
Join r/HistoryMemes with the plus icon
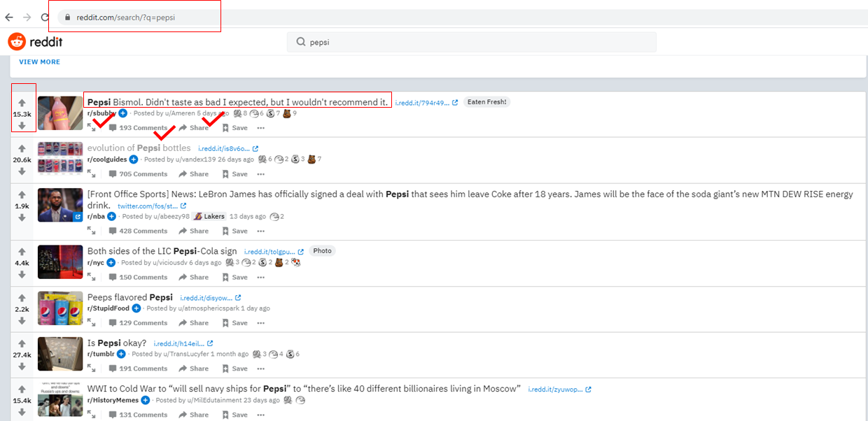click(x=145, y=401)
